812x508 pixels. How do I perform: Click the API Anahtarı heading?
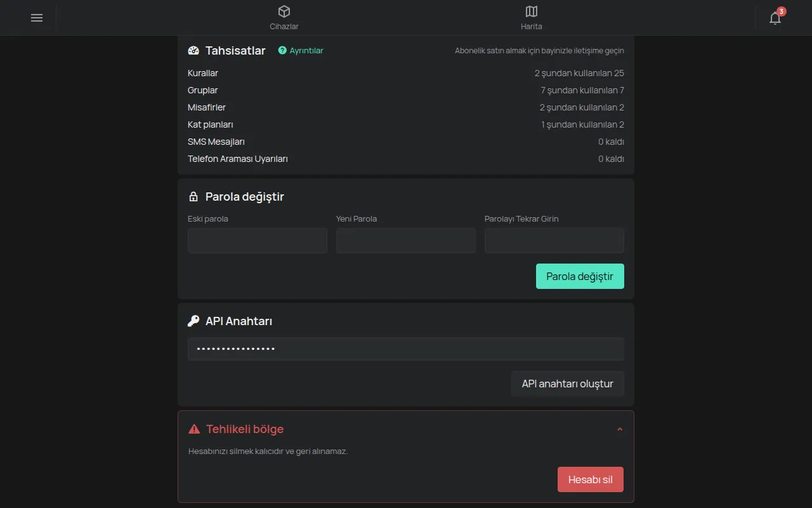click(x=239, y=321)
